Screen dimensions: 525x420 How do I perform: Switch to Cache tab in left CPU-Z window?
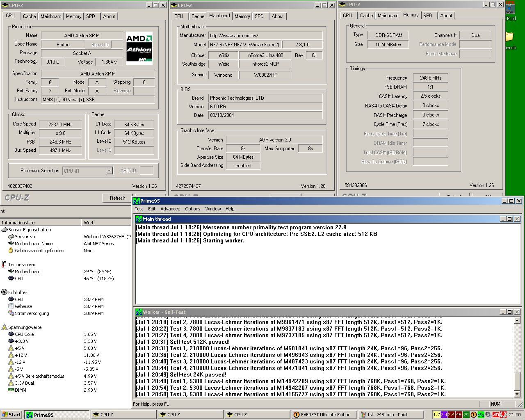point(29,16)
